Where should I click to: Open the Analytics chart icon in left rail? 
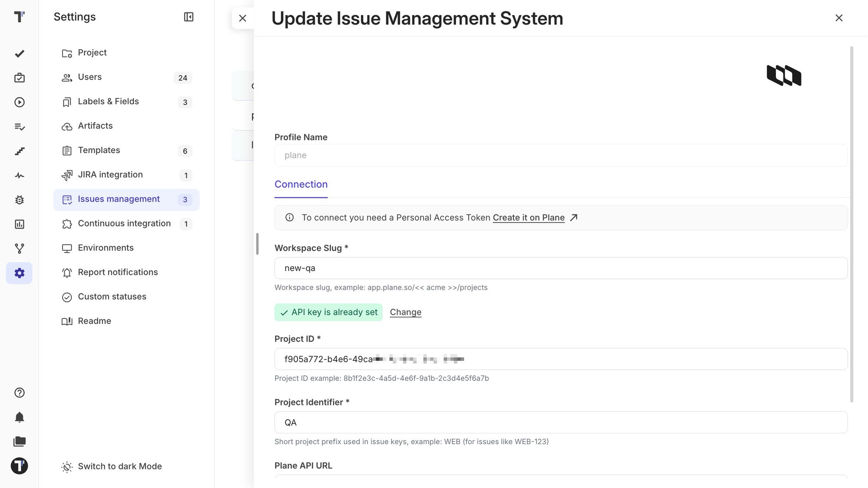(19, 224)
